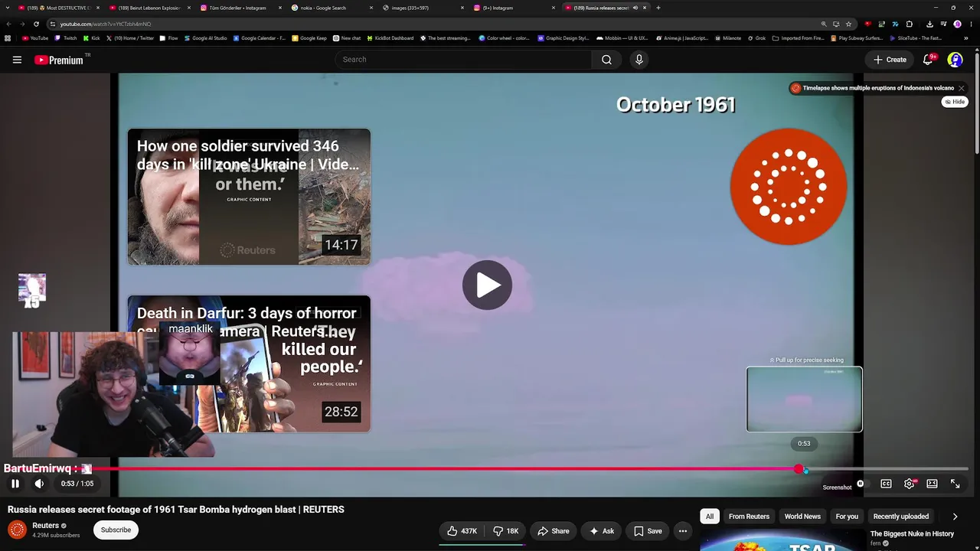The width and height of the screenshot is (980, 551).
Task: Share the Reuters video
Action: pos(553,531)
